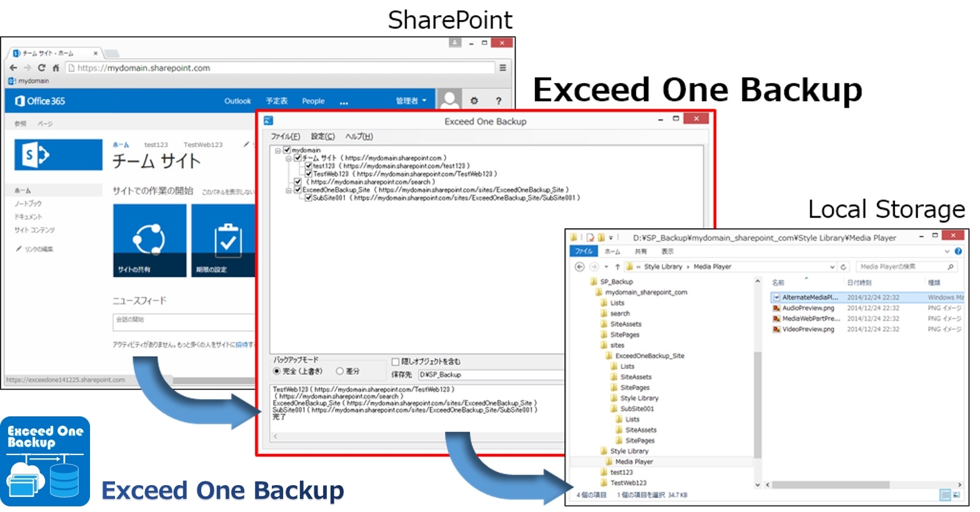The image size is (980, 512).
Task: Uncheck ExceedOneBackup_Site checkbox
Action: [x=298, y=189]
